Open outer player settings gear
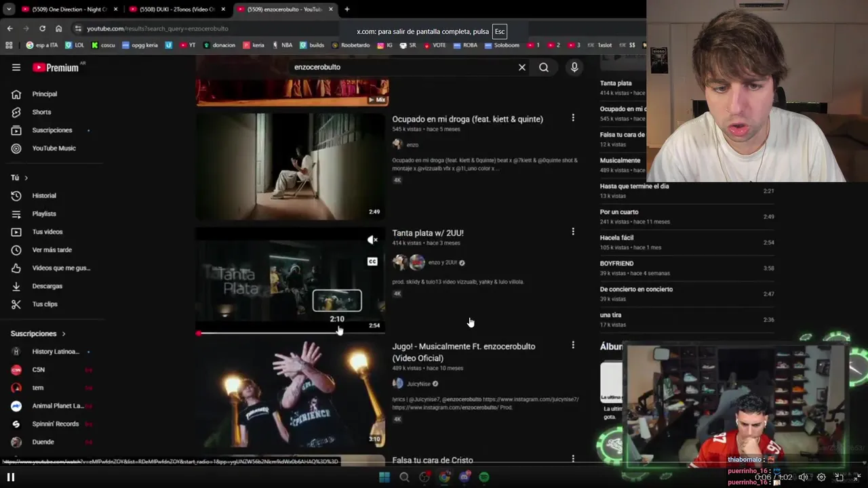This screenshot has height=488, width=868. pos(821,477)
